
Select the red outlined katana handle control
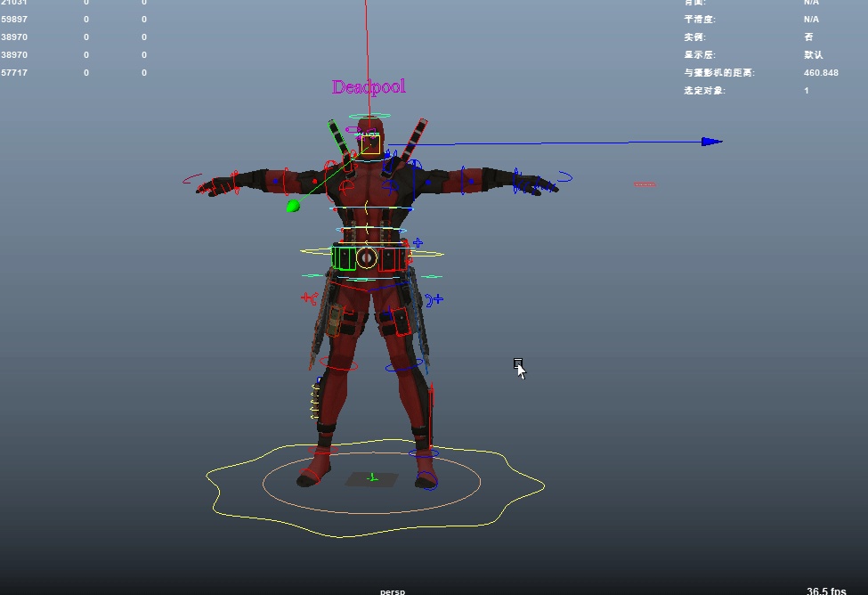[414, 140]
